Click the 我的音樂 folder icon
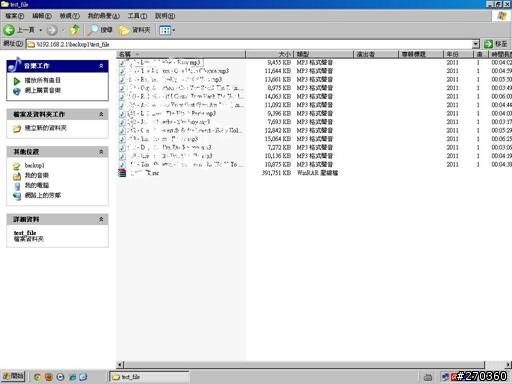 click(x=17, y=176)
